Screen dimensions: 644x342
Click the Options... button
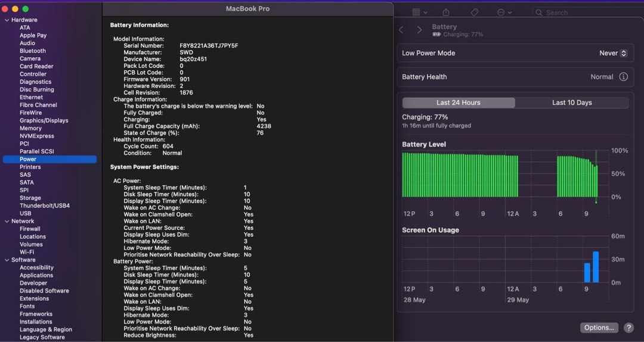(599, 328)
